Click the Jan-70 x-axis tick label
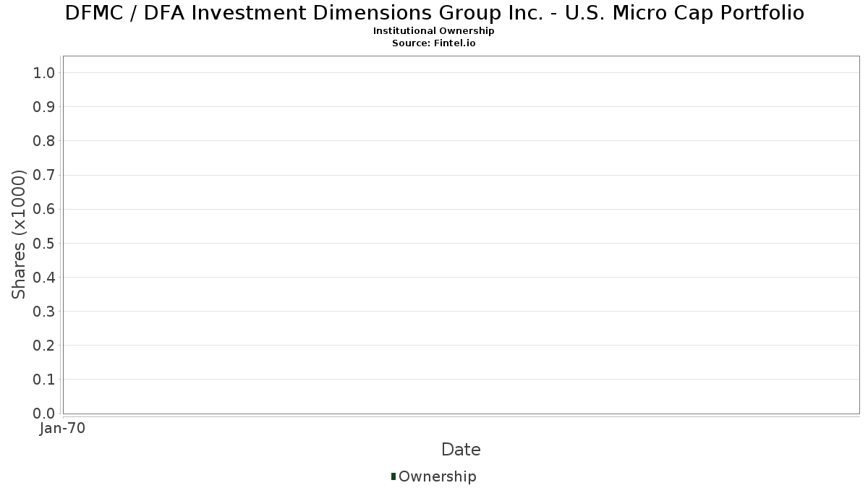The height and width of the screenshot is (488, 868). click(x=62, y=429)
